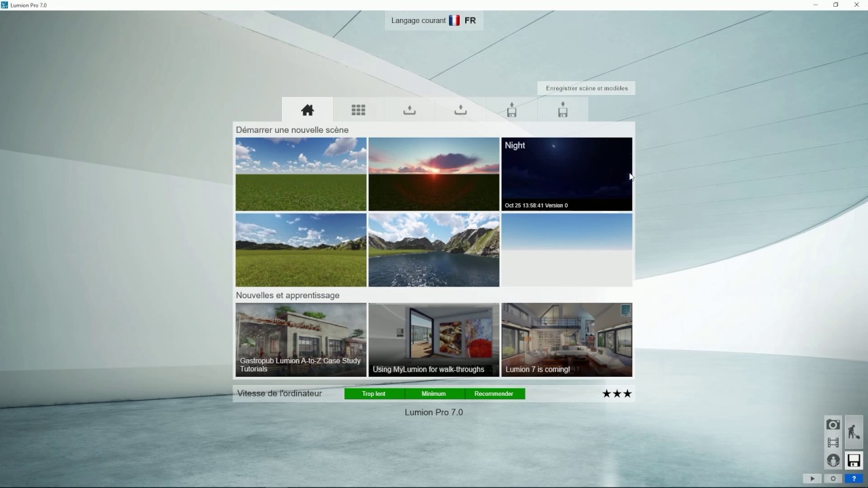Start theater mode with the play arrow button

(812, 479)
